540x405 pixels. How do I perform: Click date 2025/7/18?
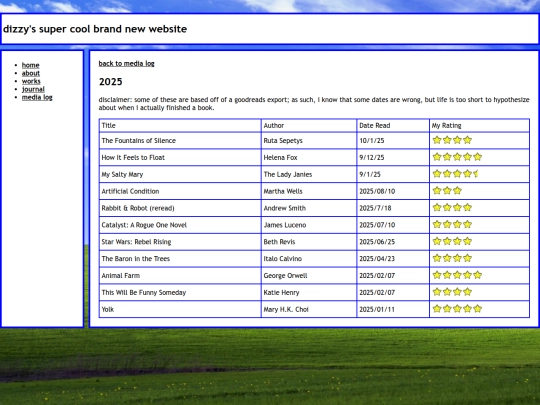(x=375, y=208)
